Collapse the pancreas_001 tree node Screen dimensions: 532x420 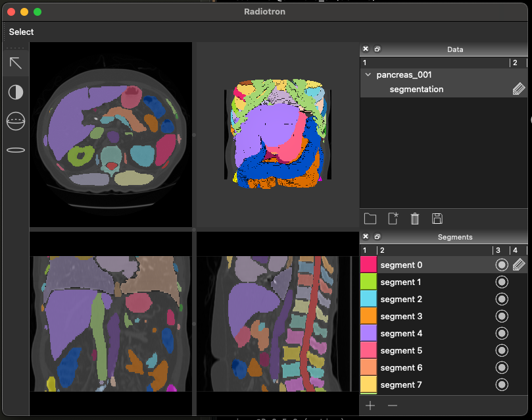tap(368, 75)
